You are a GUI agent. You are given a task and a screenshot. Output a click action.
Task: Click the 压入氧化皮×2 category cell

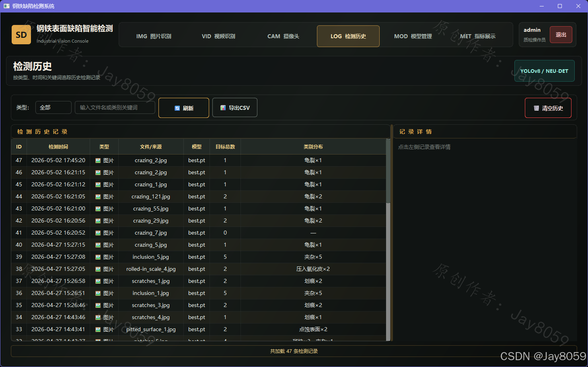click(313, 269)
